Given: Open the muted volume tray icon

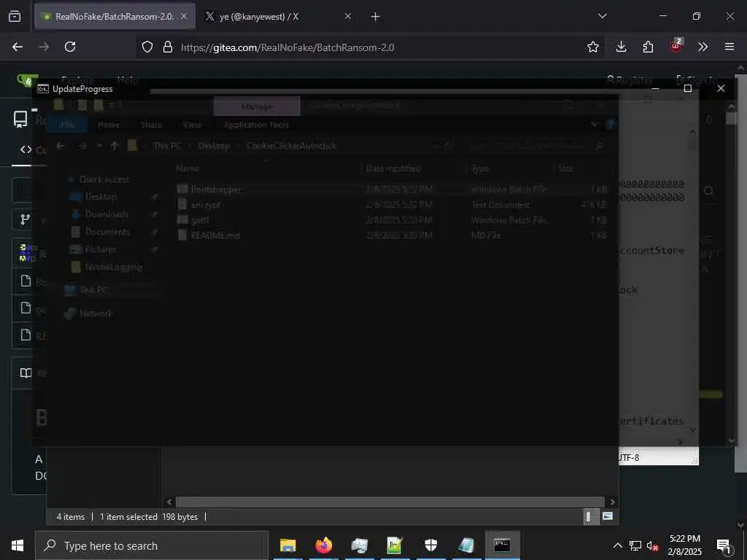Looking at the screenshot, I should 653,545.
